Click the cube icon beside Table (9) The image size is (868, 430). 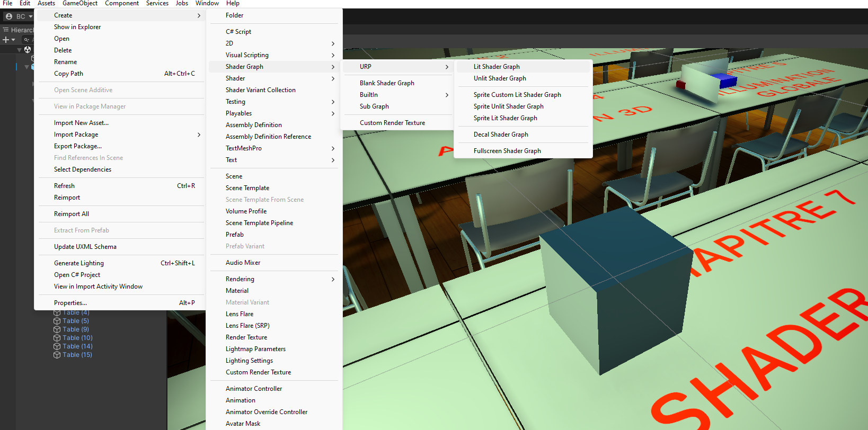pyautogui.click(x=57, y=329)
